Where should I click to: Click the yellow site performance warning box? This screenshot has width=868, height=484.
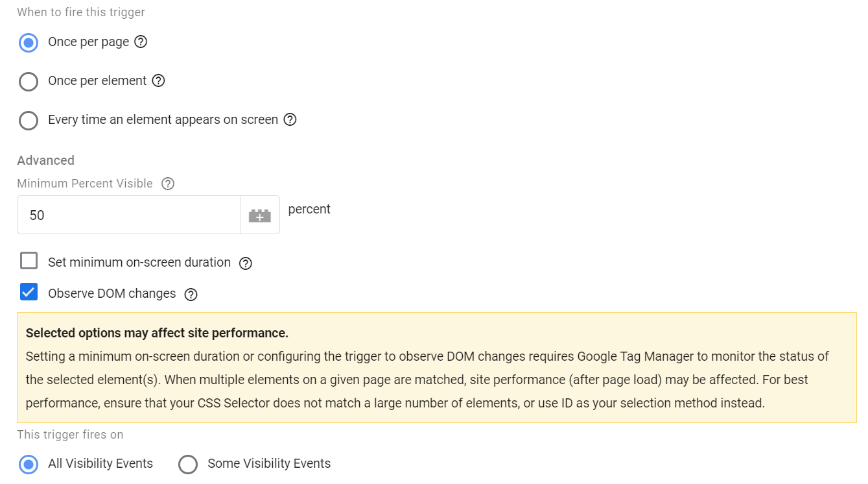click(x=437, y=368)
